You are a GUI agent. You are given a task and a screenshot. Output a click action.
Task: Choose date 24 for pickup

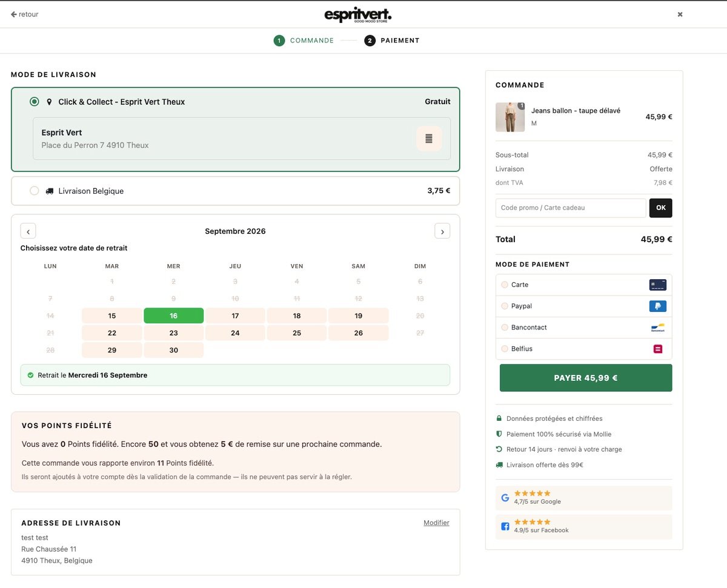235,333
